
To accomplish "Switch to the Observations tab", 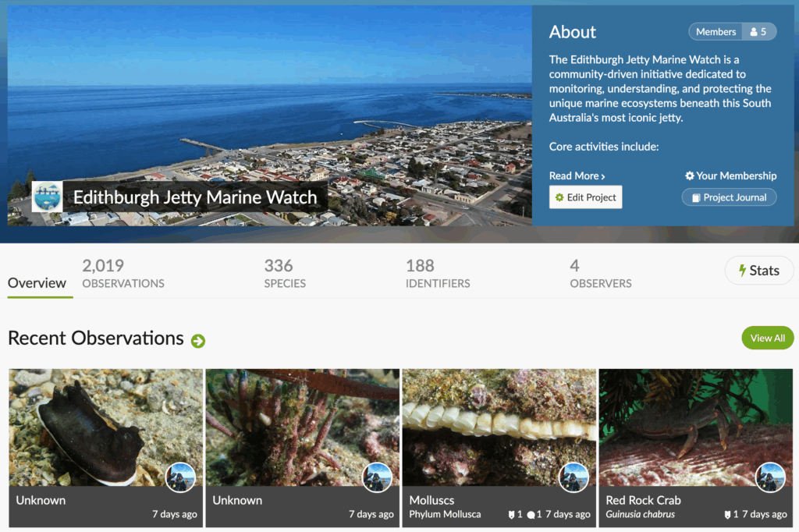I will [123, 274].
